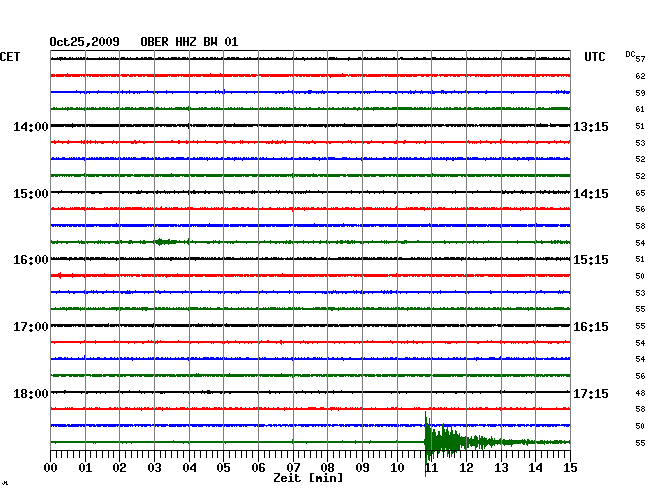Select the 16:15 UTC time label
This screenshot has height=494, width=650.
pos(591,327)
